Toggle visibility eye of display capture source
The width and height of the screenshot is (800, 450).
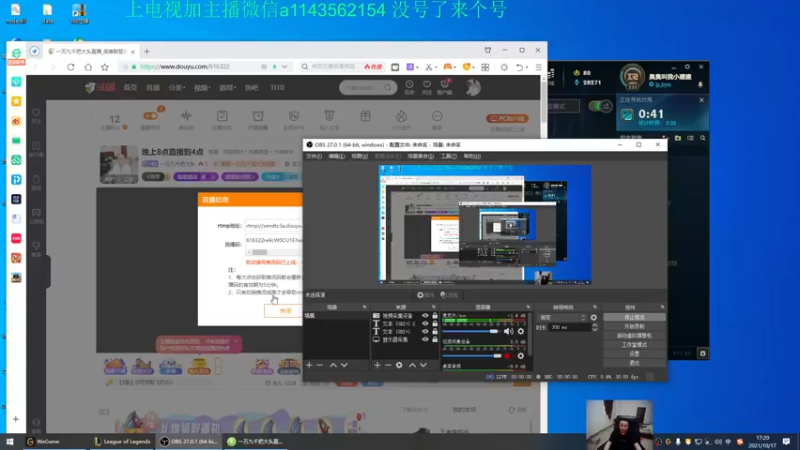(425, 339)
